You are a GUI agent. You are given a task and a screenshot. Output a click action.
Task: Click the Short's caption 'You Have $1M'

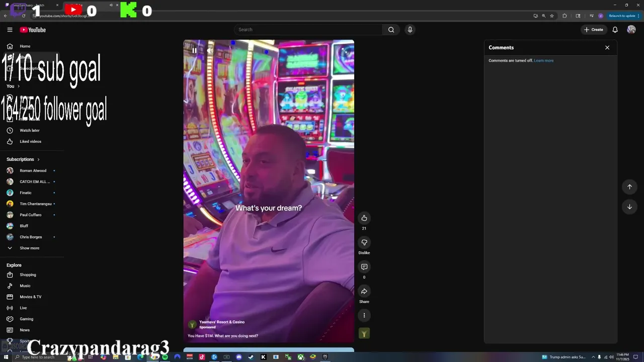(223, 336)
